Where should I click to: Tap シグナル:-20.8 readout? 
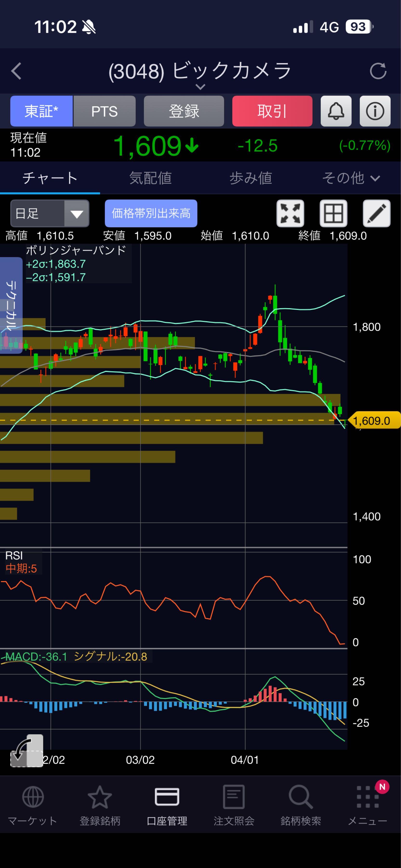[x=110, y=657]
